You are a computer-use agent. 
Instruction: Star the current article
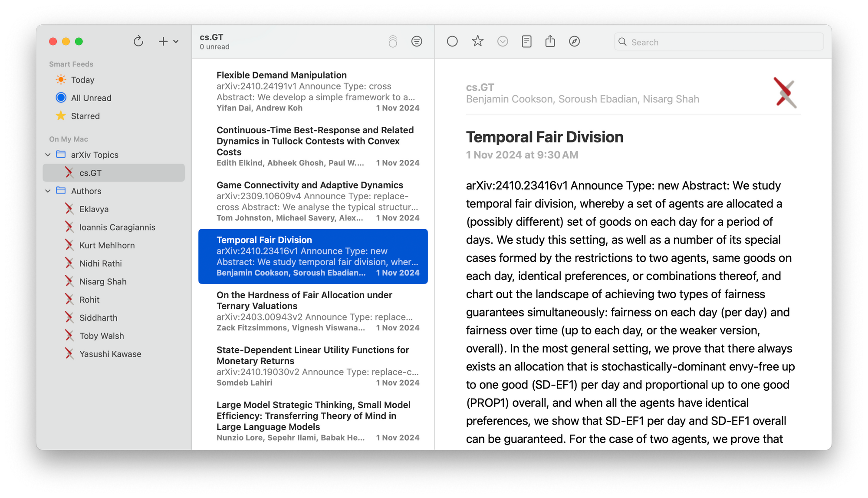[477, 41]
